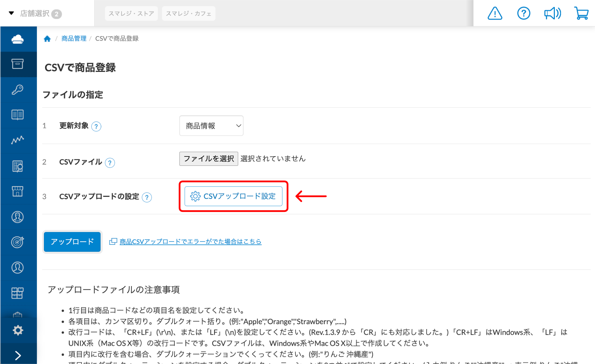Expand the sidebar with chevron arrow
The width and height of the screenshot is (595, 364).
click(x=18, y=355)
